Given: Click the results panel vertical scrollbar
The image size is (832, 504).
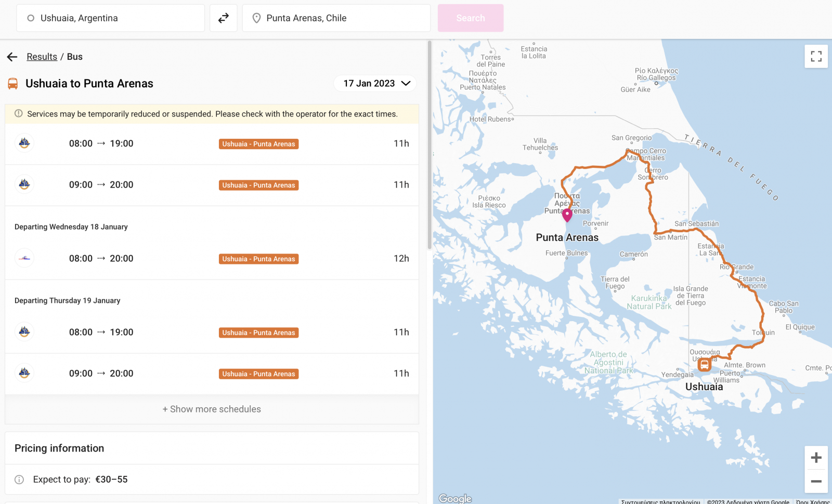Looking at the screenshot, I should [430, 145].
